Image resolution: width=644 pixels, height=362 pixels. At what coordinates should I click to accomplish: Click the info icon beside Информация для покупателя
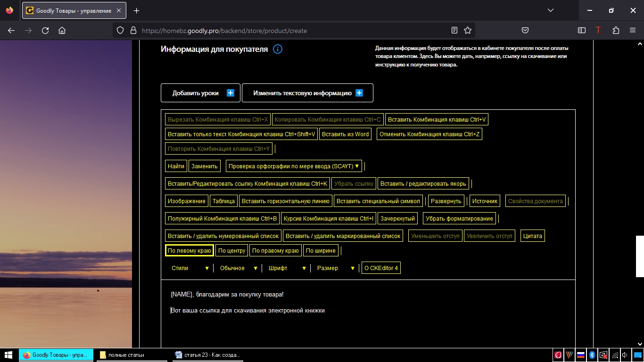278,49
